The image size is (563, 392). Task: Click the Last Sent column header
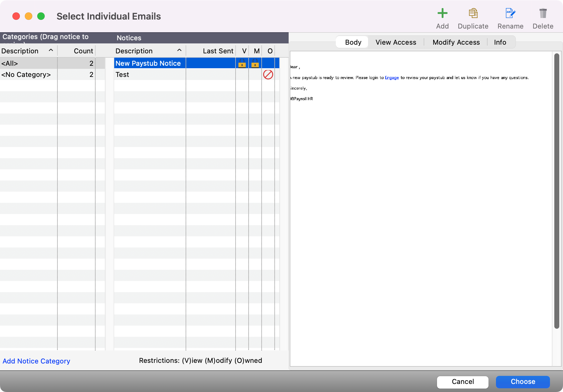(218, 51)
